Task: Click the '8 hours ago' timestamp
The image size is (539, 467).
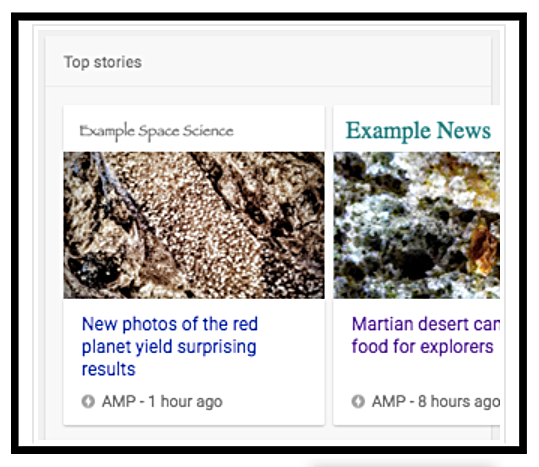Action: [x=459, y=402]
